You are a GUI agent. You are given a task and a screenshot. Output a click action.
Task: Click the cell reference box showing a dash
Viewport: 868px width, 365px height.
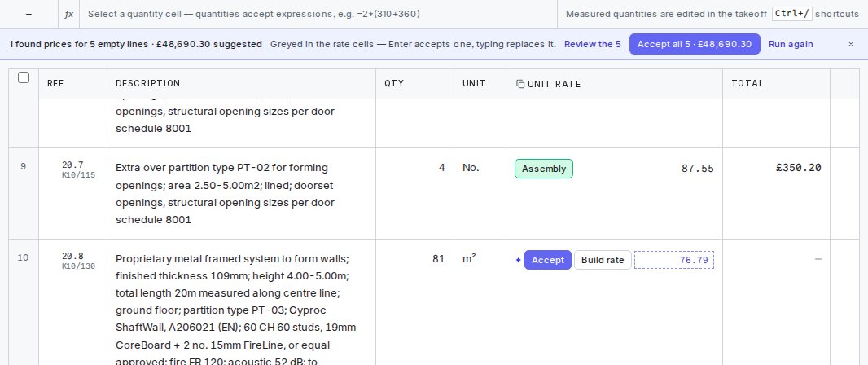(x=28, y=14)
